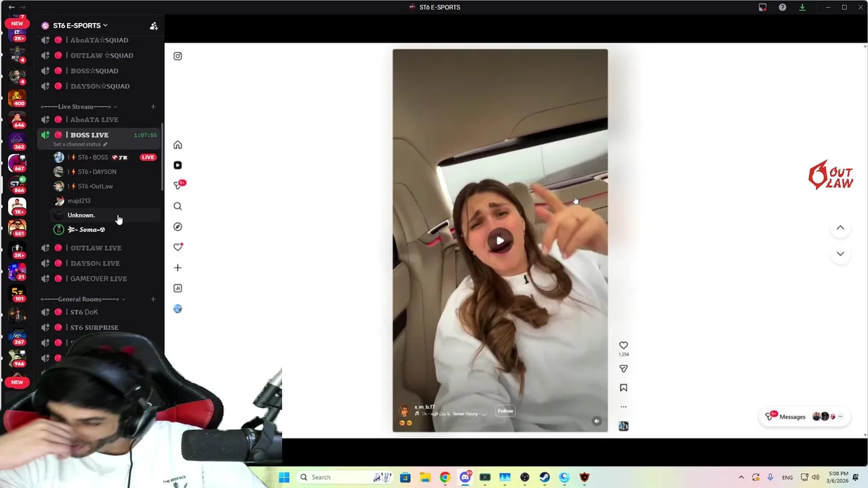
Task: Join the AboATA SQUAD voice channel
Action: [x=99, y=40]
